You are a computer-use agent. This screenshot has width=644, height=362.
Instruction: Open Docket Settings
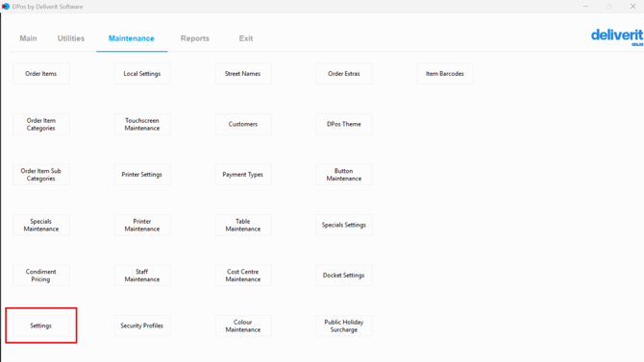coord(344,276)
